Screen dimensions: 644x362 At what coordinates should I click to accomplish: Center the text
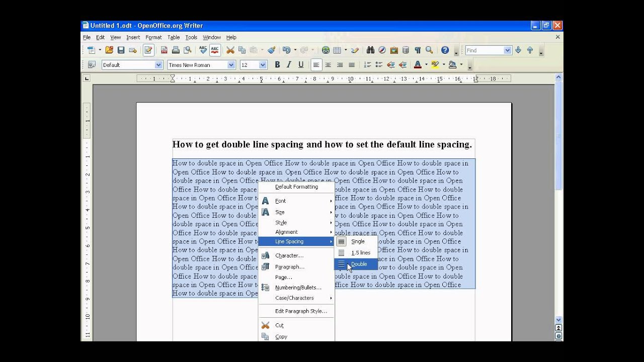(x=328, y=65)
